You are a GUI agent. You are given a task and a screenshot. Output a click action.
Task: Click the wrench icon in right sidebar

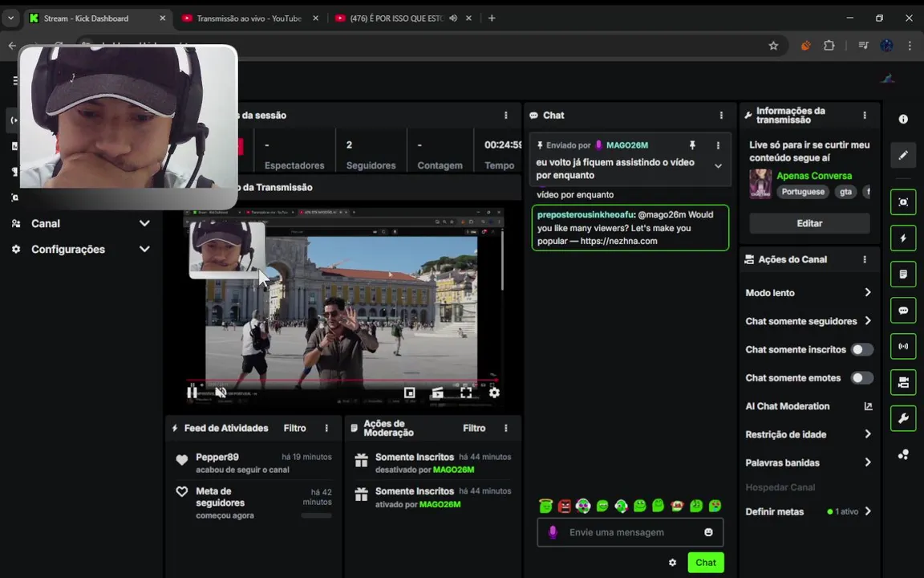903,419
